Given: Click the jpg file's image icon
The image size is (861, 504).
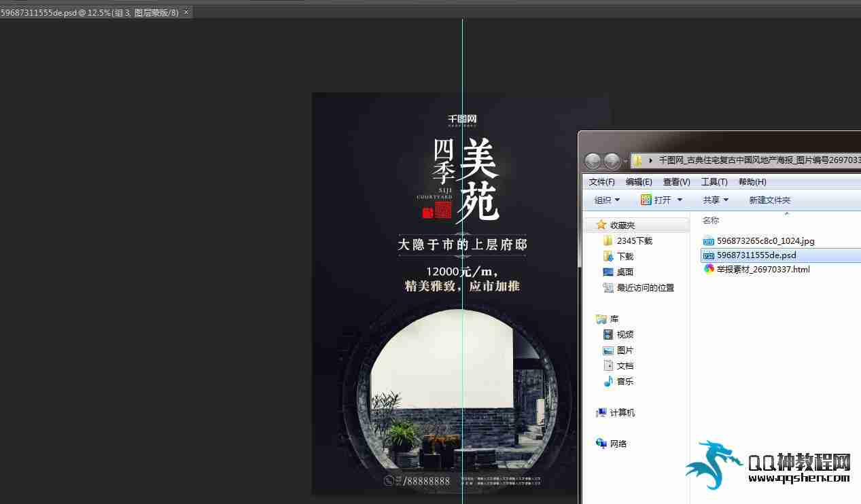Looking at the screenshot, I should pos(709,240).
